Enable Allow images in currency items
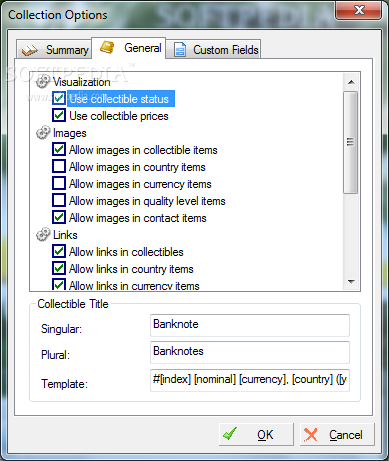Viewport: 389px width, 461px height. [59, 183]
